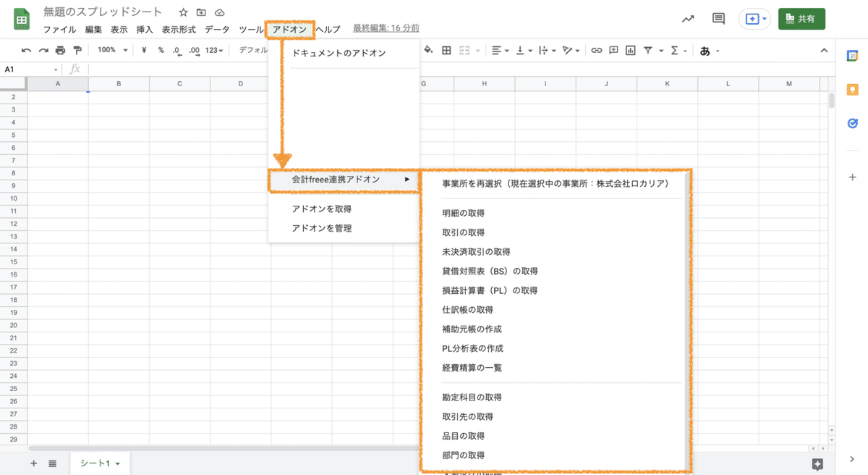This screenshot has height=475, width=868.
Task: Open the all sheets list icon
Action: [52, 463]
